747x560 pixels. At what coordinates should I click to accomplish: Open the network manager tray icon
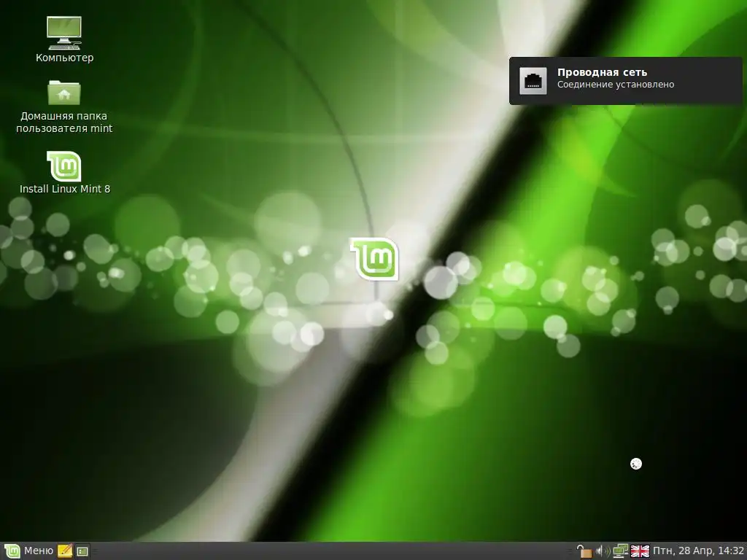[620, 551]
